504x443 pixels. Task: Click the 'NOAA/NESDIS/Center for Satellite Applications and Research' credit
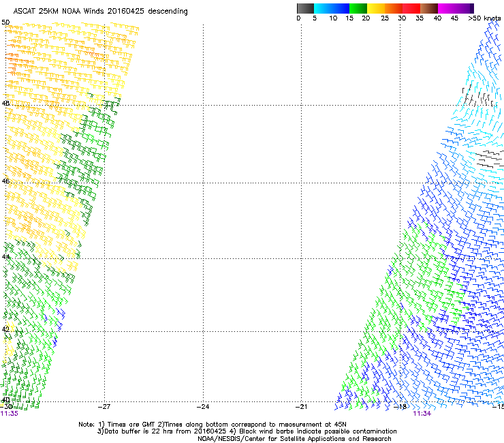pyautogui.click(x=294, y=439)
